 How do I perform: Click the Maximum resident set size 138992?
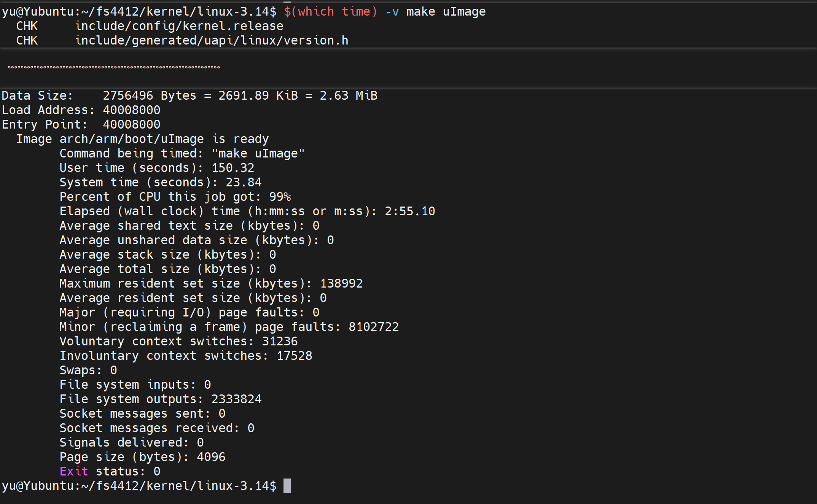pyautogui.click(x=341, y=283)
